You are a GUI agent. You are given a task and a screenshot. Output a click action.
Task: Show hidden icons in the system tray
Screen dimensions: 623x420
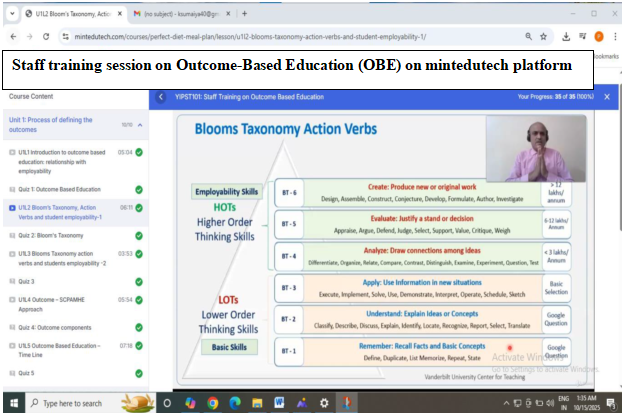tap(504, 403)
